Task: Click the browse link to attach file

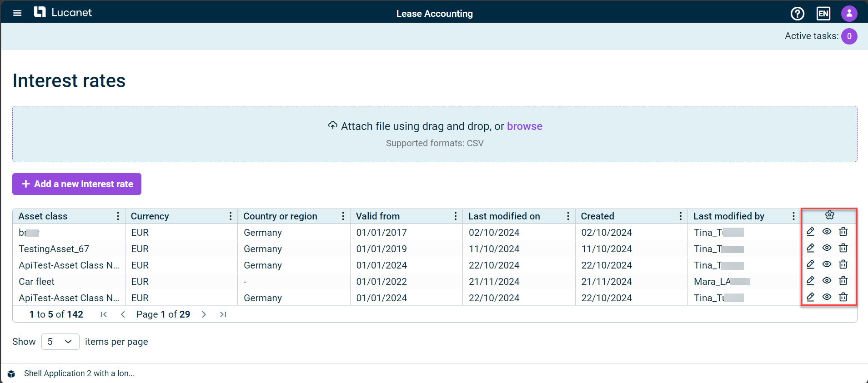Action: pos(525,126)
